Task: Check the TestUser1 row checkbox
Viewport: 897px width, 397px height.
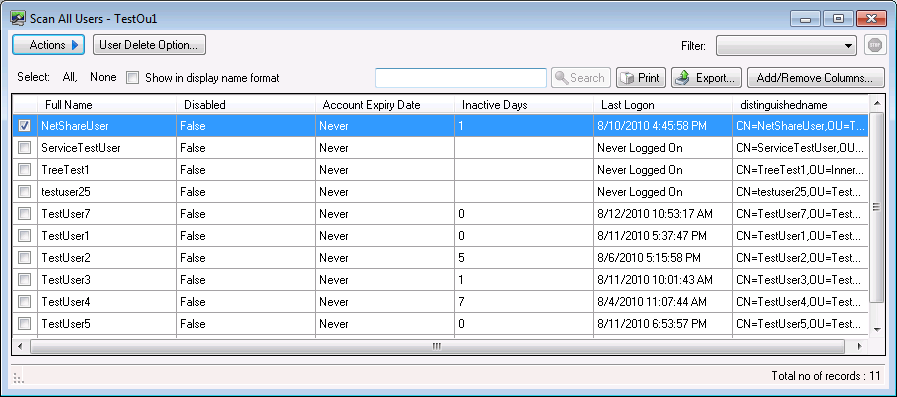Action: [25, 236]
